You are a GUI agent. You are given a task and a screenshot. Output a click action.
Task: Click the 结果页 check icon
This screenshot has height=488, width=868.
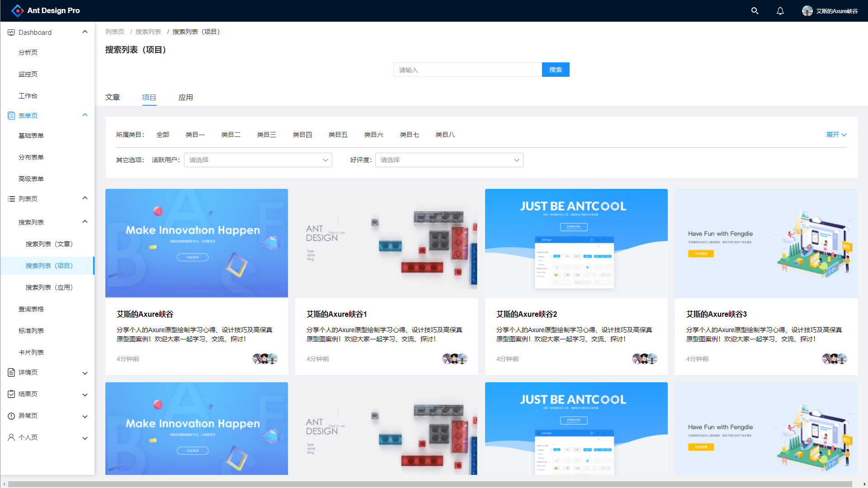(x=11, y=394)
